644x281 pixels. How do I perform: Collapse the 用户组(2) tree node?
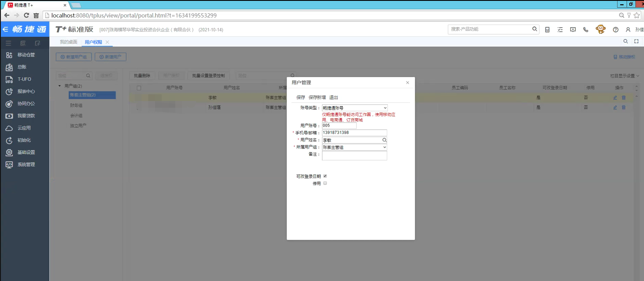(60, 86)
